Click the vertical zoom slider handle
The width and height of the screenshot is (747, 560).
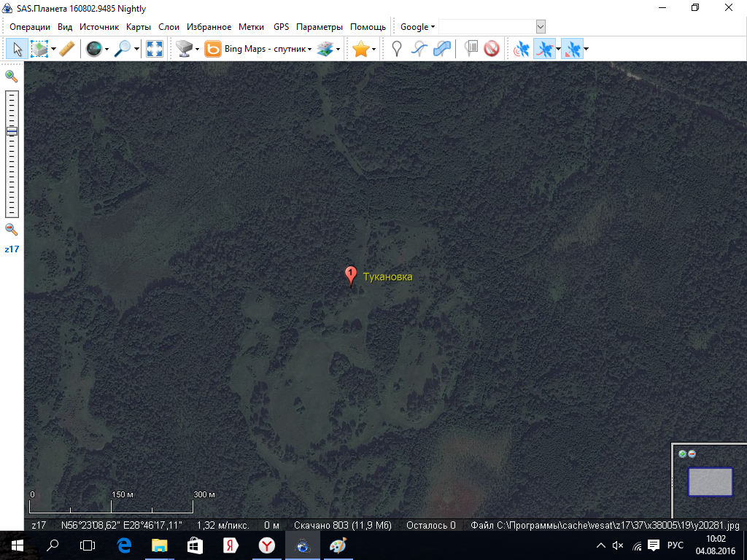click(x=12, y=131)
